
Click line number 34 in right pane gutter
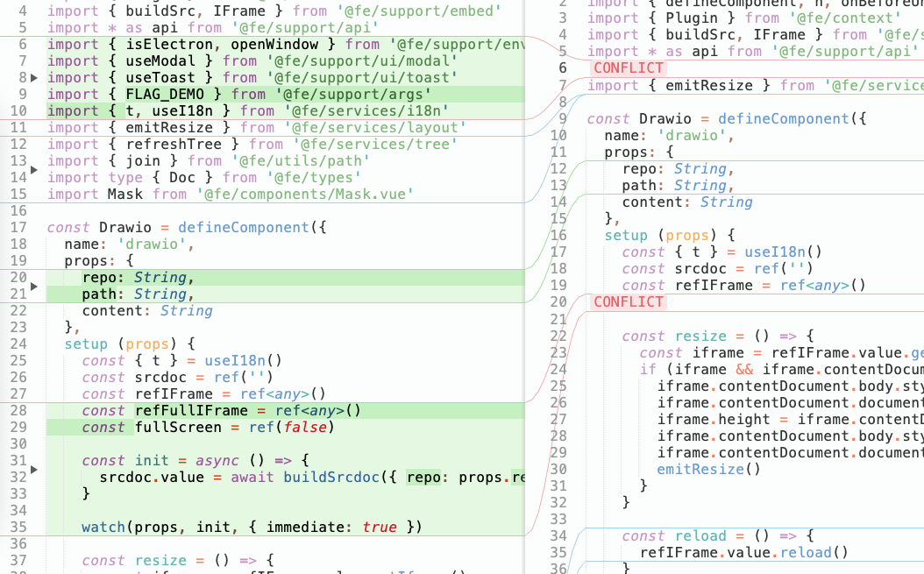[558, 535]
